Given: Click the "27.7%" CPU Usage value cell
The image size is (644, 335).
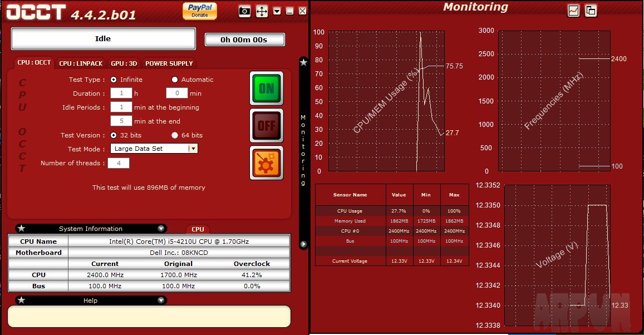Looking at the screenshot, I should [399, 211].
